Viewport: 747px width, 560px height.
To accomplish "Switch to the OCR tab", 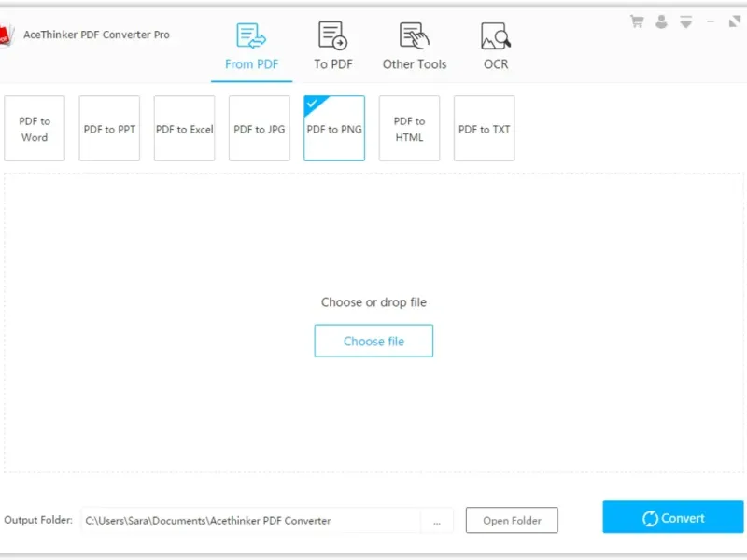I will (x=496, y=48).
